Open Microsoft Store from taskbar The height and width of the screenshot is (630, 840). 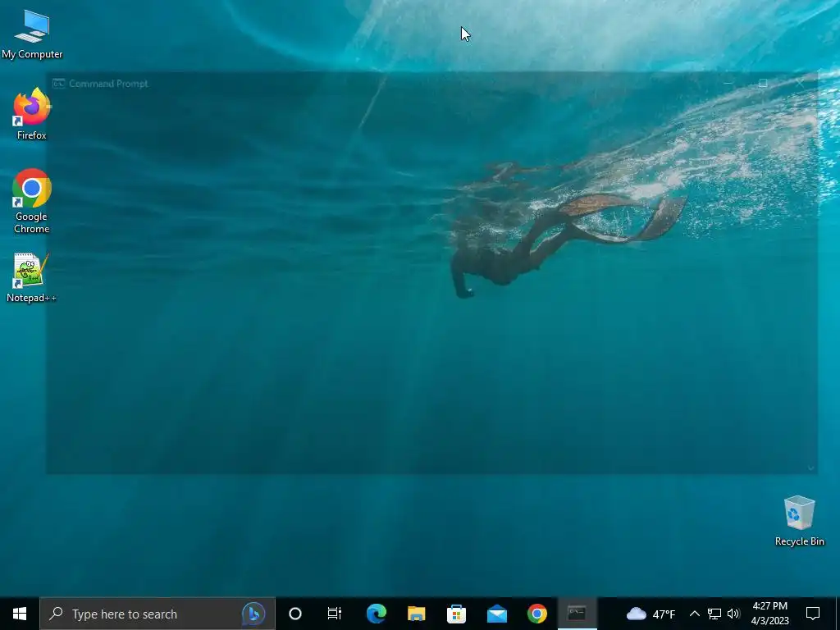coord(456,614)
